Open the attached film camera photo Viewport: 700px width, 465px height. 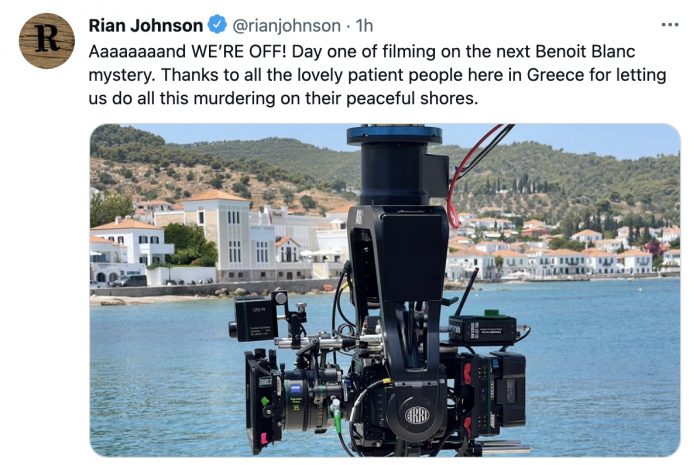point(385,290)
